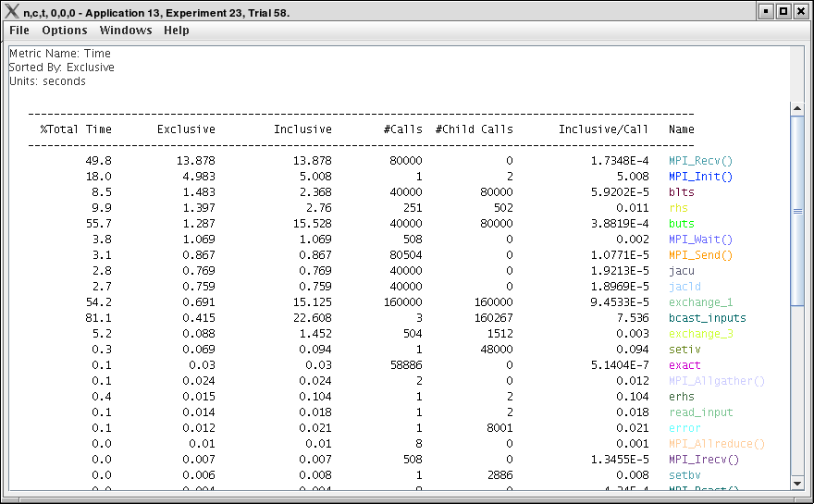Click the Sorted By: Exclusive line
Image resolution: width=814 pixels, height=504 pixels.
(61, 68)
